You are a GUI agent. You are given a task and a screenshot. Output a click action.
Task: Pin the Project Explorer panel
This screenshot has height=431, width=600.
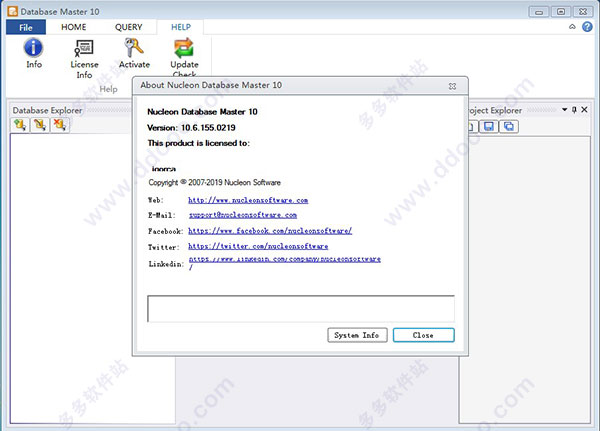(x=574, y=110)
